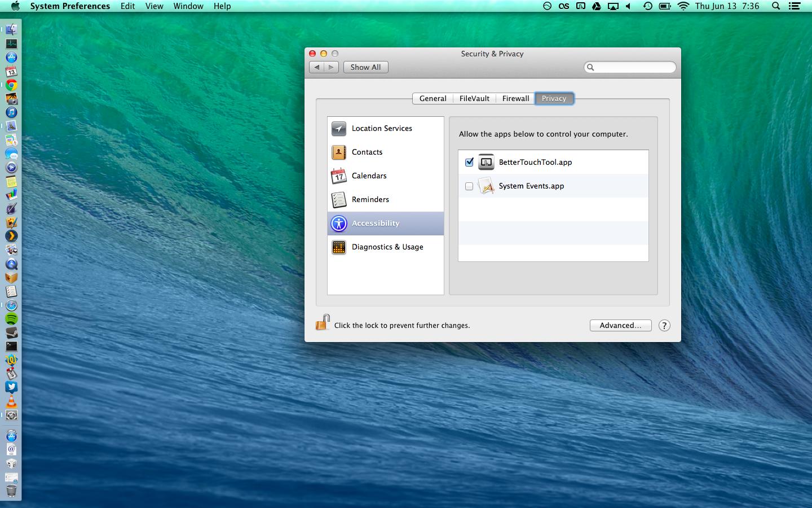Click the Reminders checklist icon

click(339, 200)
